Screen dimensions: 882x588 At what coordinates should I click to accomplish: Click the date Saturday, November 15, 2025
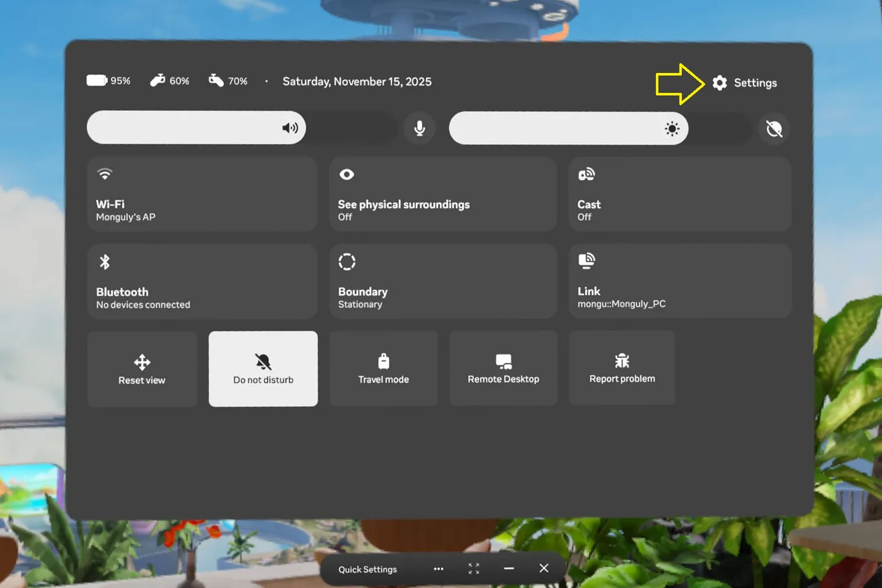tap(357, 82)
